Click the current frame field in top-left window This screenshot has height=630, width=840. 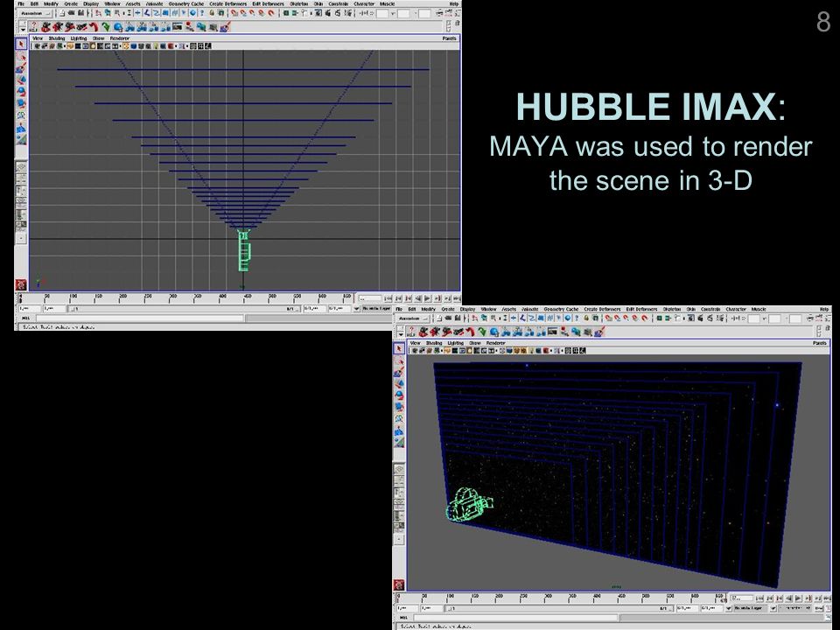coord(369,297)
